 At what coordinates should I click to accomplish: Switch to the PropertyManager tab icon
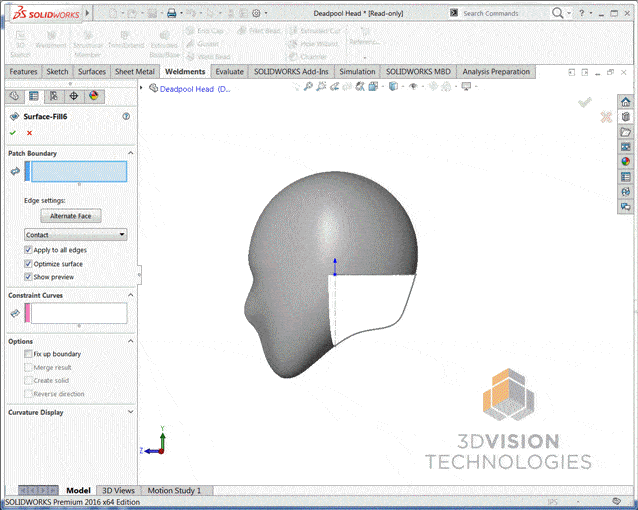click(x=34, y=96)
